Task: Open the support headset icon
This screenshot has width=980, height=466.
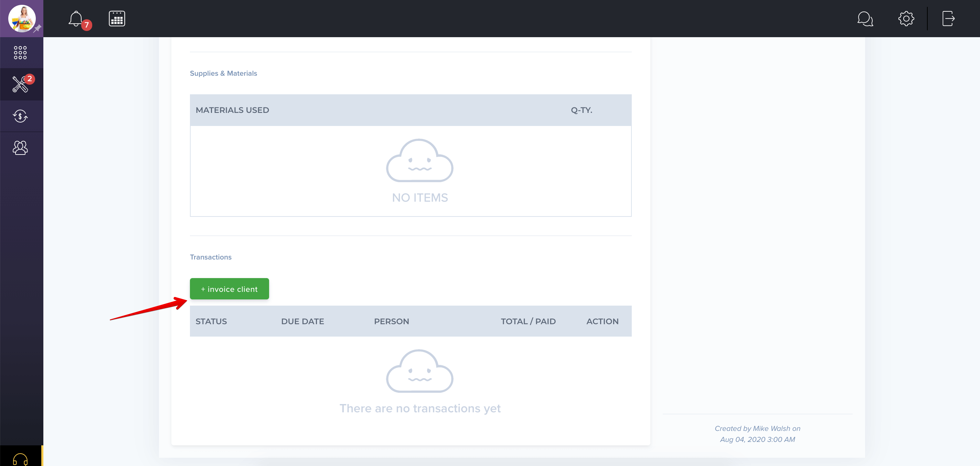Action: pos(20,459)
